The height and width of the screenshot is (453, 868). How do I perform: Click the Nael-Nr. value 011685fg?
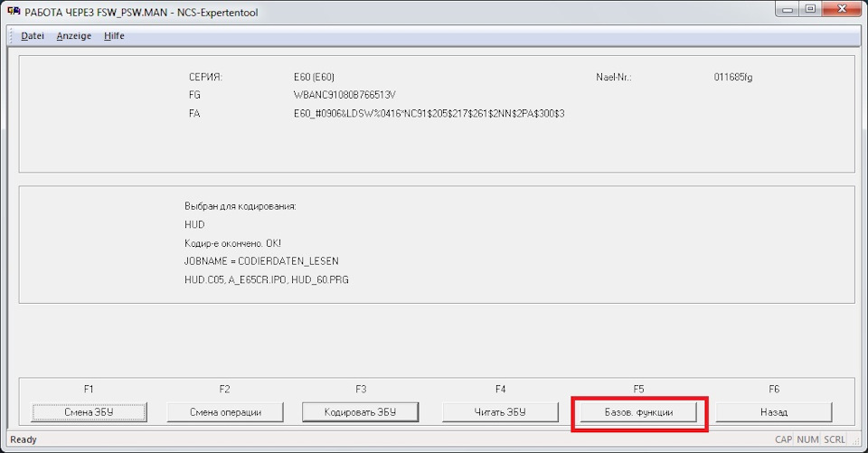(x=733, y=77)
